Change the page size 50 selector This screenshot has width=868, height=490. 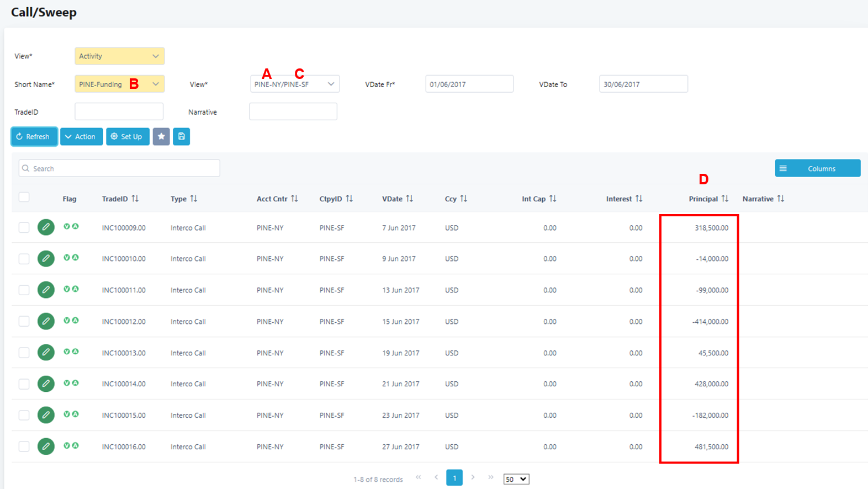click(x=516, y=479)
